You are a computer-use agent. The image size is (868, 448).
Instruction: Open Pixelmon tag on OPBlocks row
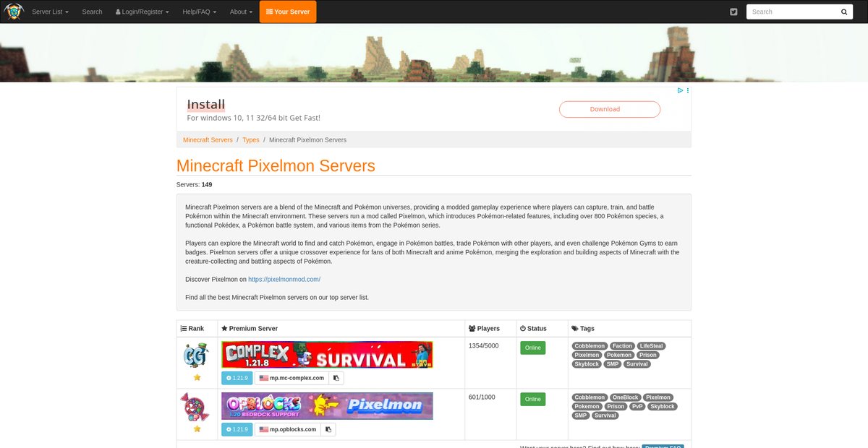point(658,397)
